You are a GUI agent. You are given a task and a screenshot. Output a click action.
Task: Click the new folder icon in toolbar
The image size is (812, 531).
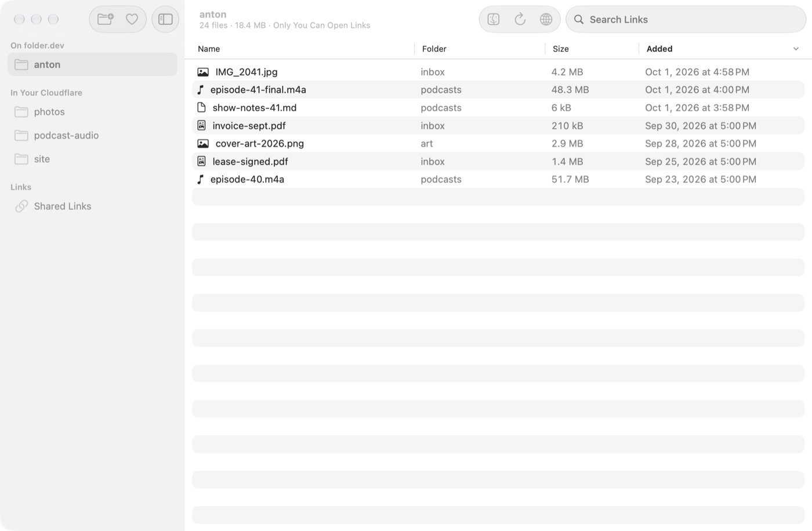105,19
